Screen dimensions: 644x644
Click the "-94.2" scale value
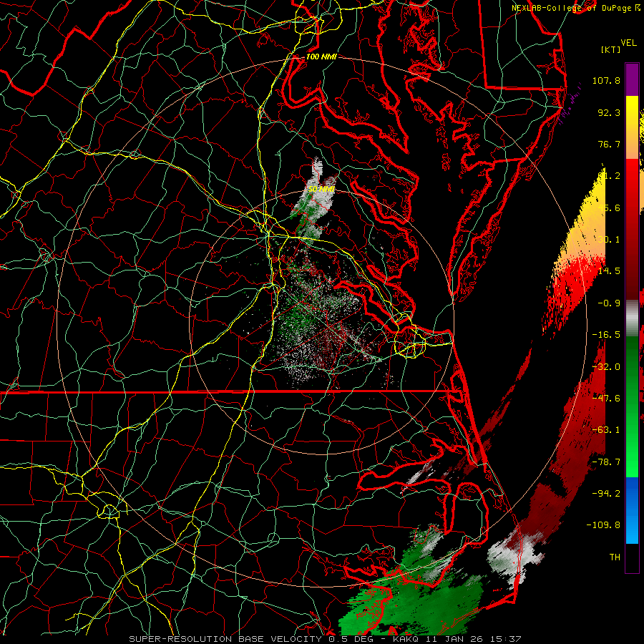[x=606, y=493]
